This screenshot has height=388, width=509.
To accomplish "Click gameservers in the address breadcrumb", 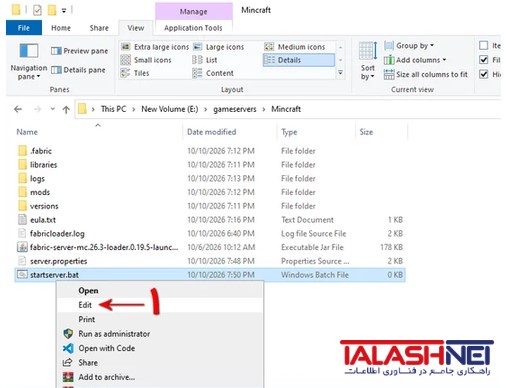I will pos(235,109).
